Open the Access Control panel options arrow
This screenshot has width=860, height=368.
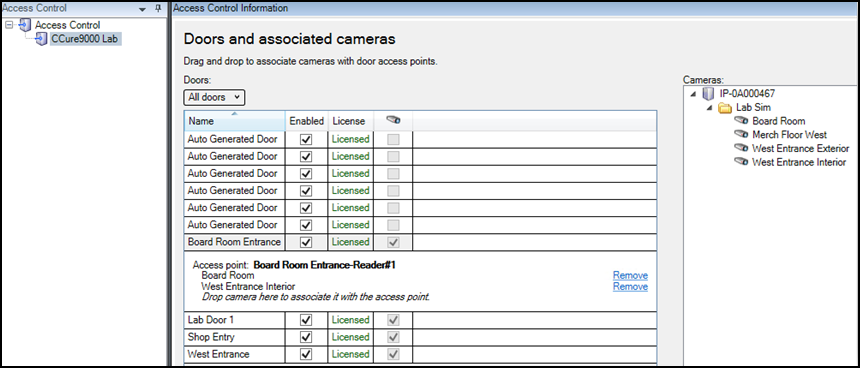click(x=143, y=9)
